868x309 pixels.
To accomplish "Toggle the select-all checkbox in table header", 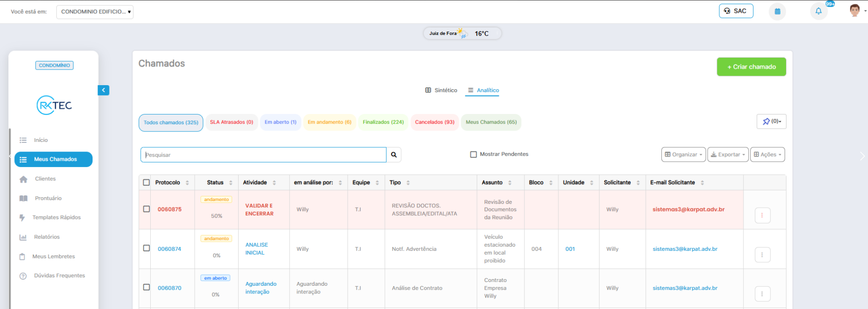I will tap(147, 183).
